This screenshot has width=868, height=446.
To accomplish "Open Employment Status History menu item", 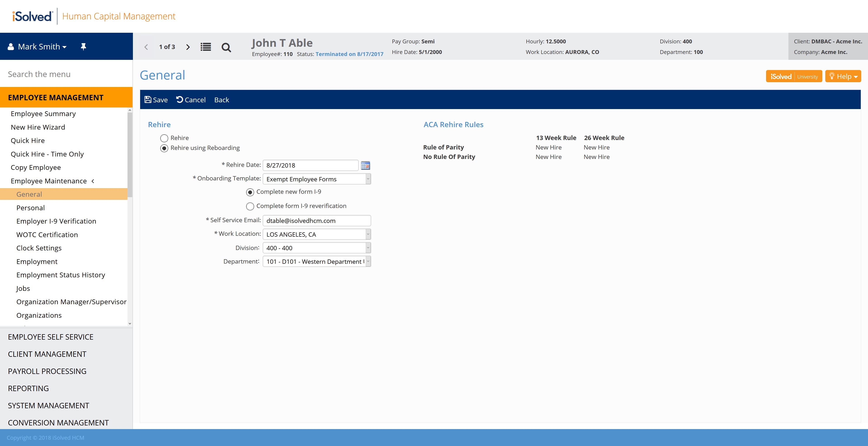I will click(x=61, y=275).
